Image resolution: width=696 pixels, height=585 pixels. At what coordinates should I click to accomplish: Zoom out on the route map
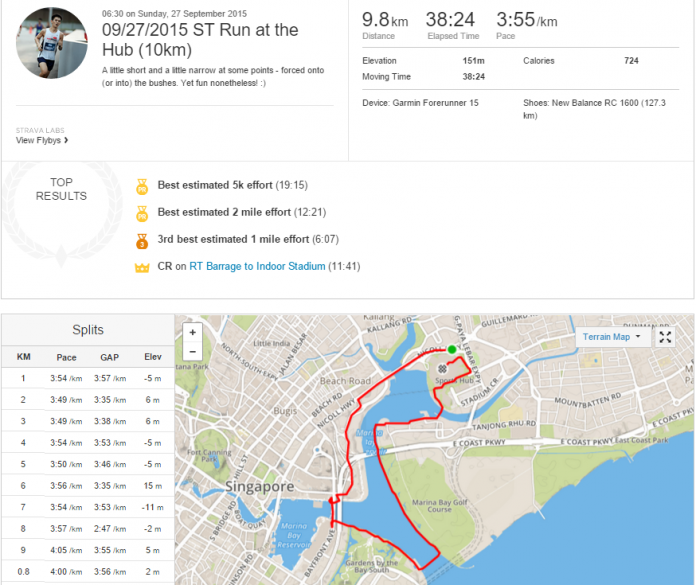pos(192,350)
